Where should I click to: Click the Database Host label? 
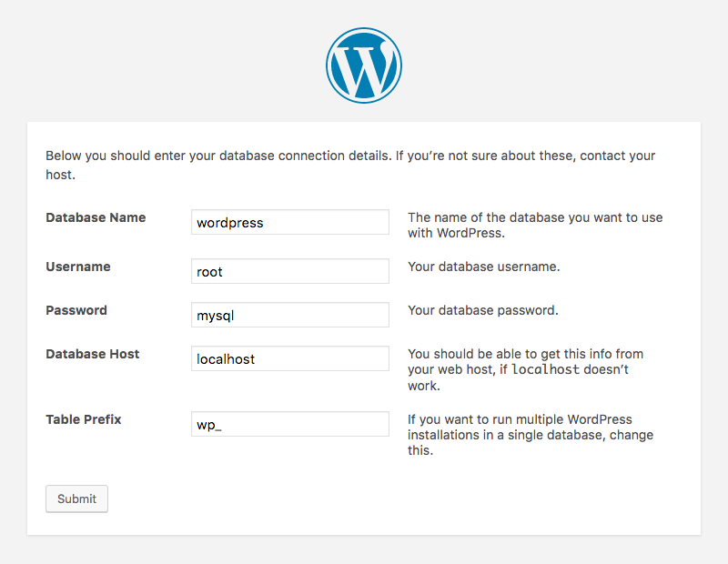92,354
